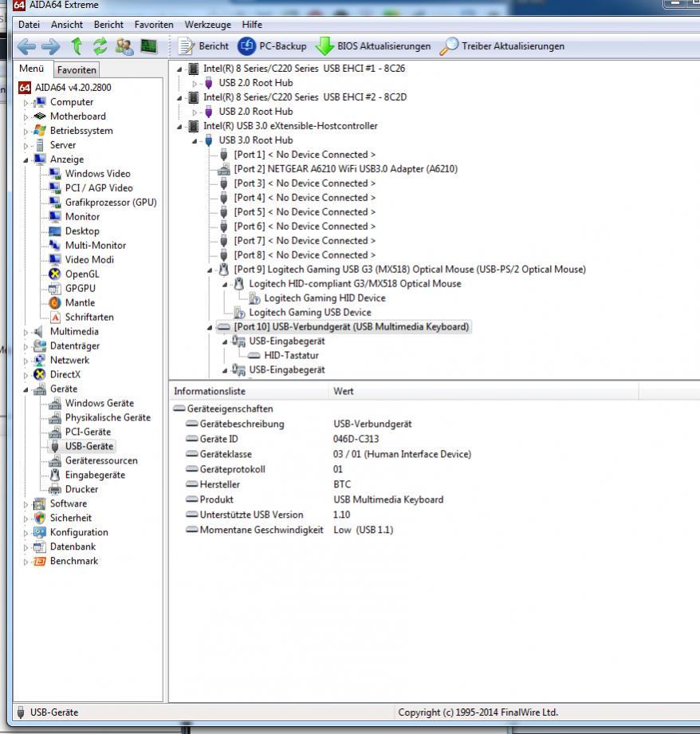Expand the Computer tree node
The image size is (700, 734).
pyautogui.click(x=26, y=102)
